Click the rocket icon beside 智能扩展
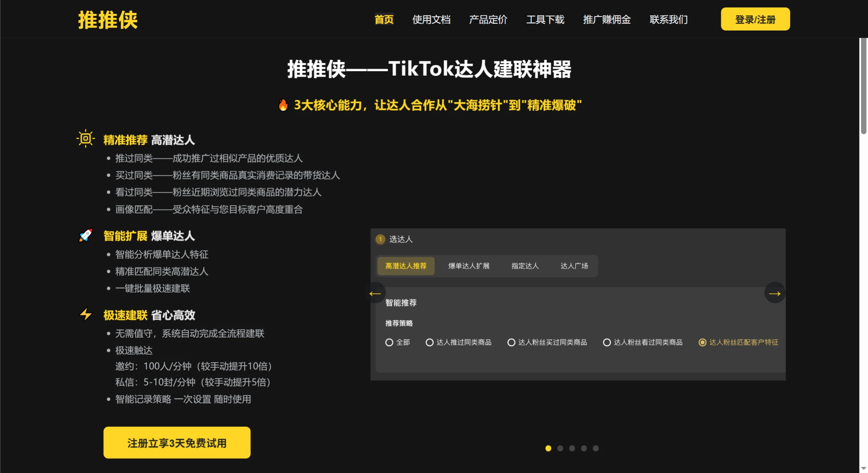This screenshot has height=473, width=868. click(86, 235)
